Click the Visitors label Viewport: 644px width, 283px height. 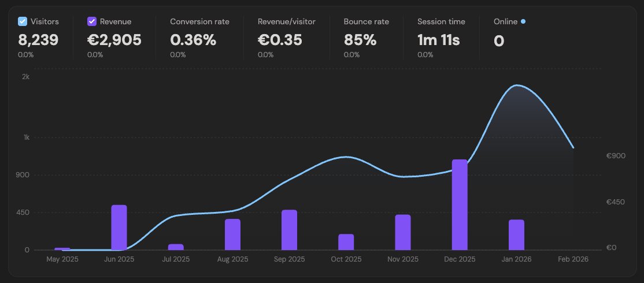pyautogui.click(x=45, y=22)
